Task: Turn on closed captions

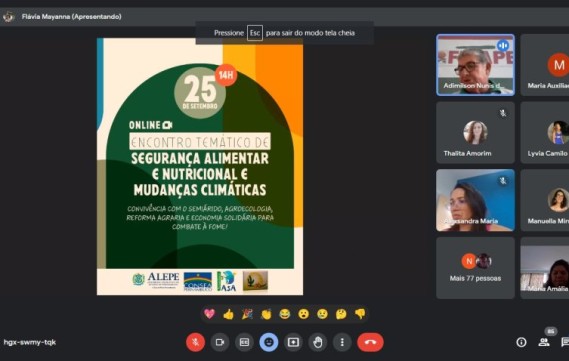Action: [x=244, y=342]
